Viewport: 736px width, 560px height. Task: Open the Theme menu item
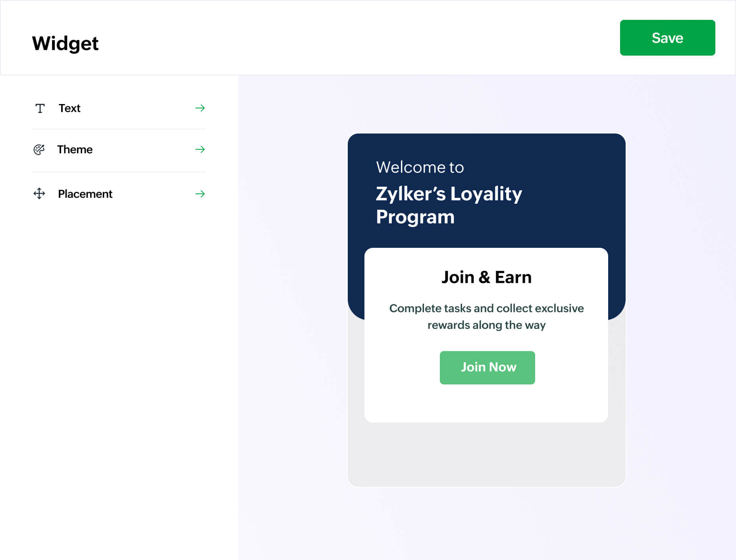[x=75, y=150]
